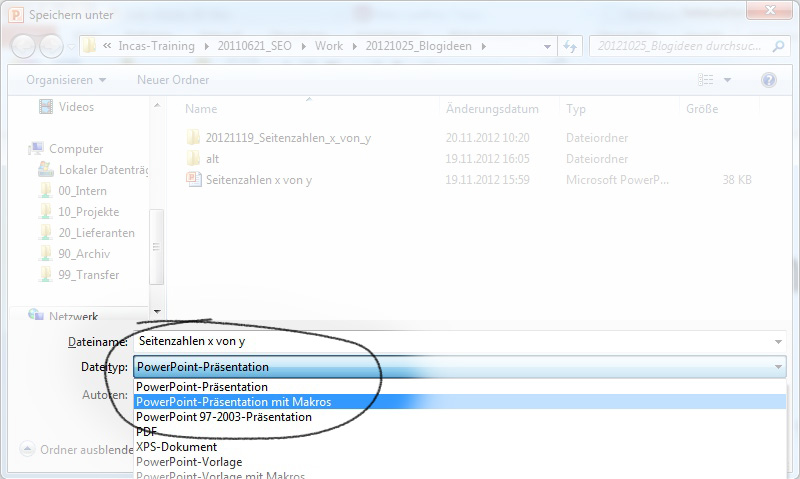Screen dimensions: 800x479
Task: Click Work in breadcrumb path
Action: tap(329, 46)
